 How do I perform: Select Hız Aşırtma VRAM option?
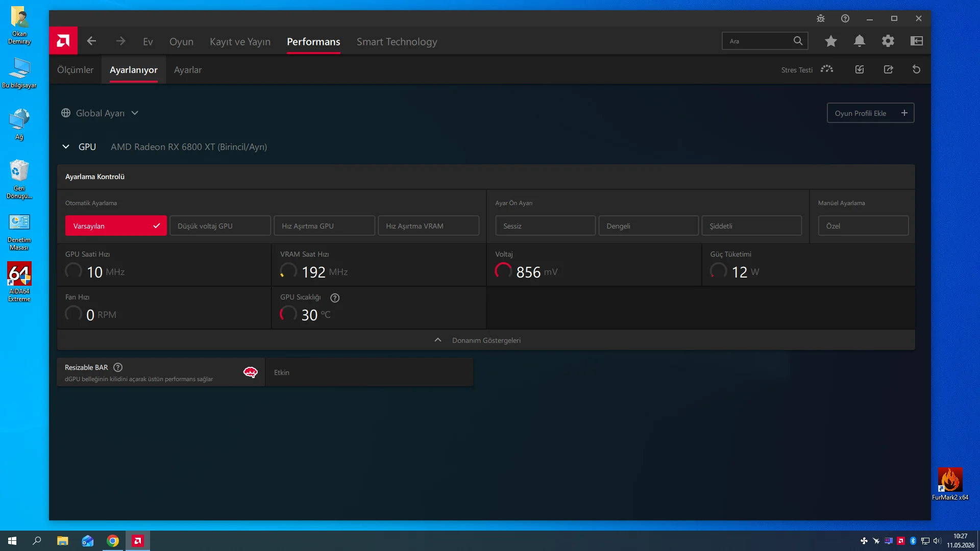pyautogui.click(x=429, y=226)
